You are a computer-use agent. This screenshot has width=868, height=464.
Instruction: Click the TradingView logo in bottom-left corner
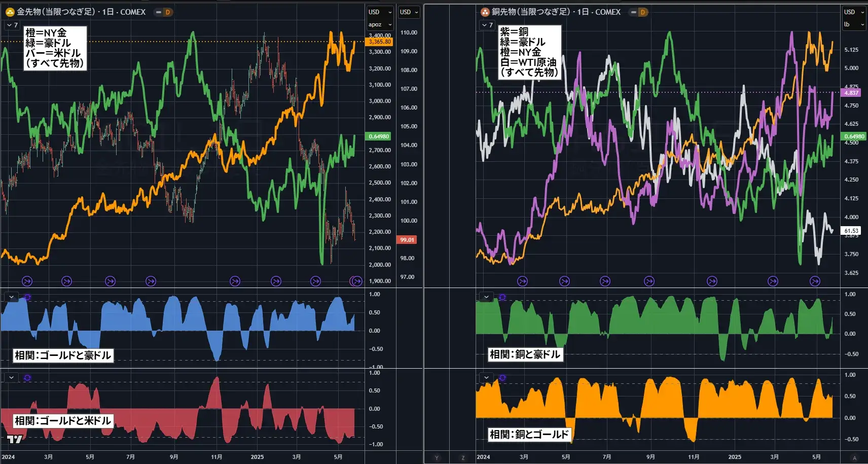[15, 439]
